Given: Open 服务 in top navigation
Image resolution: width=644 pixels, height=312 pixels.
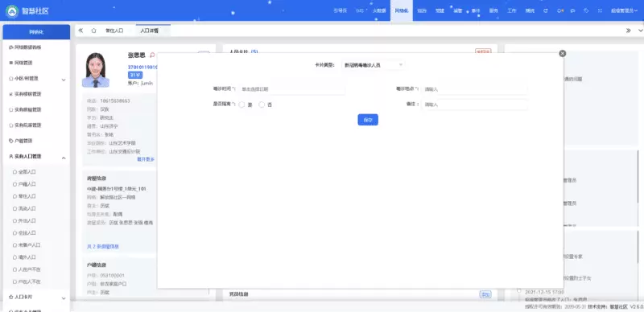Looking at the screenshot, I should [x=493, y=11].
